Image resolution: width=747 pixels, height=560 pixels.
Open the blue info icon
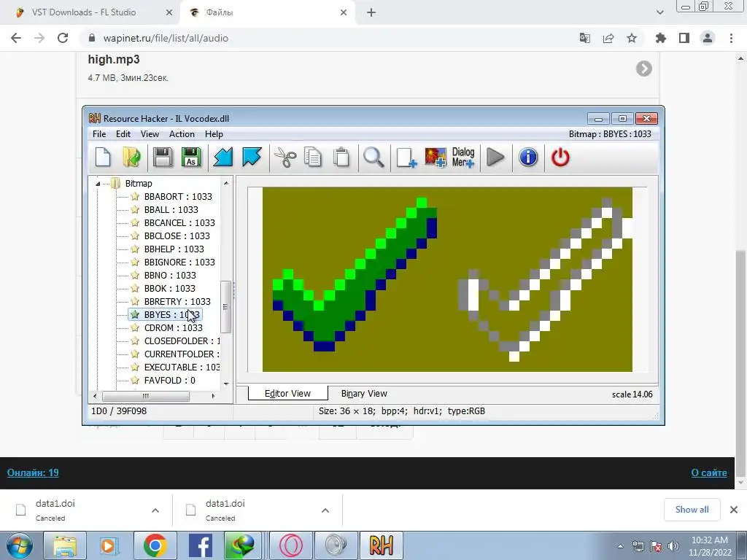click(528, 157)
